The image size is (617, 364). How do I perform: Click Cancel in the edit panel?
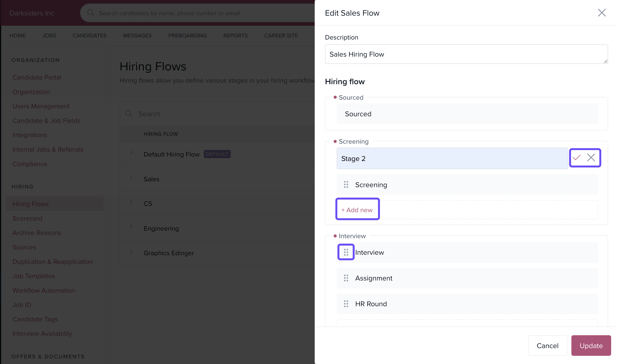pos(547,345)
